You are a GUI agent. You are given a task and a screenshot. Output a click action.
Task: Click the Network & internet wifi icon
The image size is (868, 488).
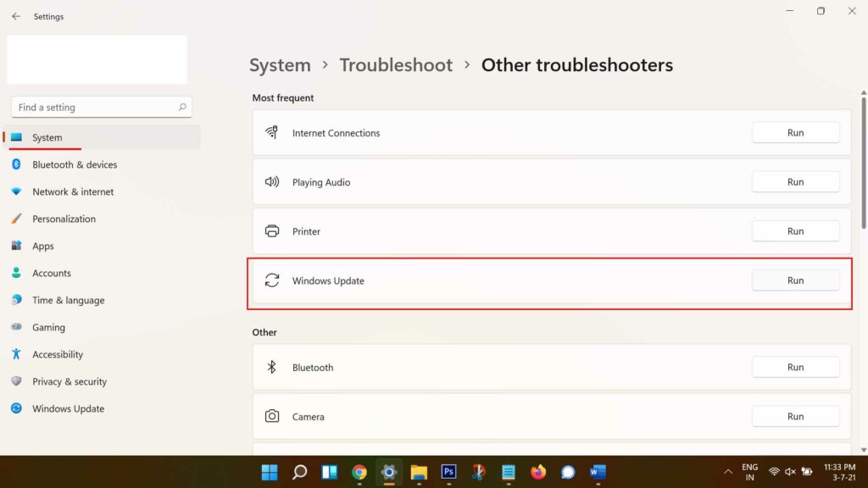[16, 191]
